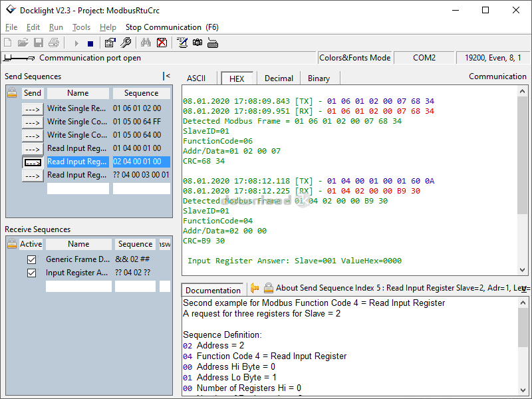Toggle Input Register A... active checkbox
This screenshot has width=532, height=399.
pyautogui.click(x=31, y=273)
